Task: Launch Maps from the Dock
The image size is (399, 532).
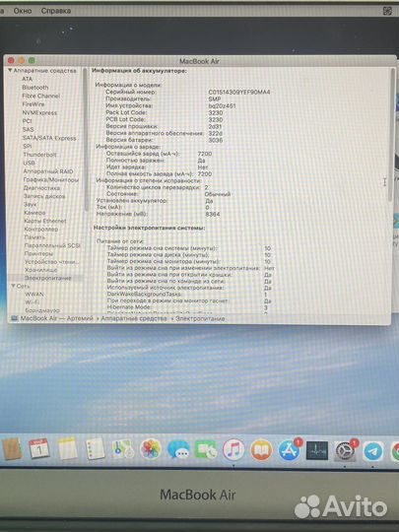Action: (x=123, y=449)
